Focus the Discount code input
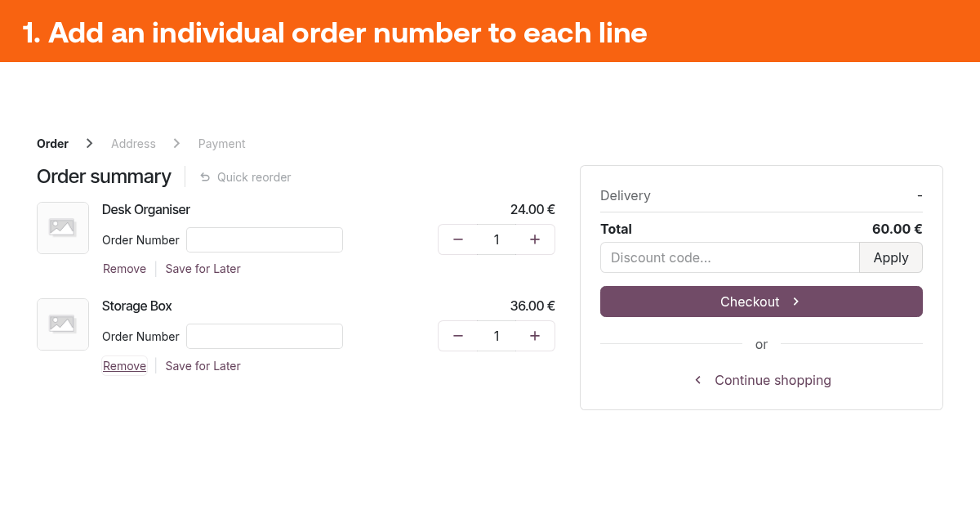980x523 pixels. point(729,257)
